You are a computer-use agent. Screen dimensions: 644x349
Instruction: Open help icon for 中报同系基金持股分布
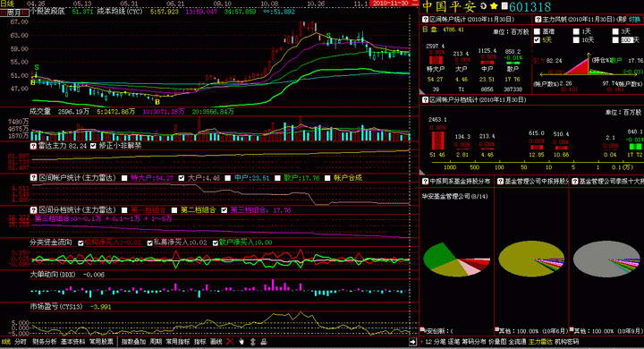pyautogui.click(x=426, y=181)
